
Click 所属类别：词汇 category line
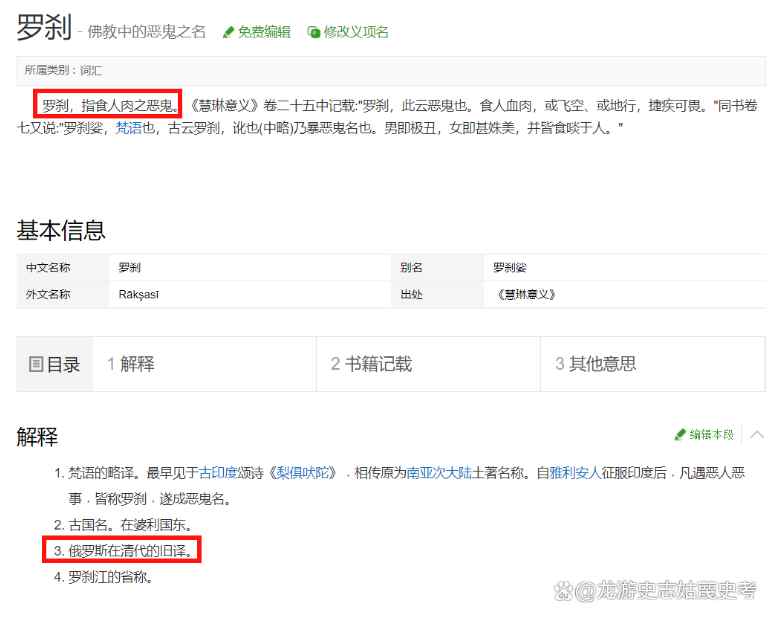coord(64,71)
